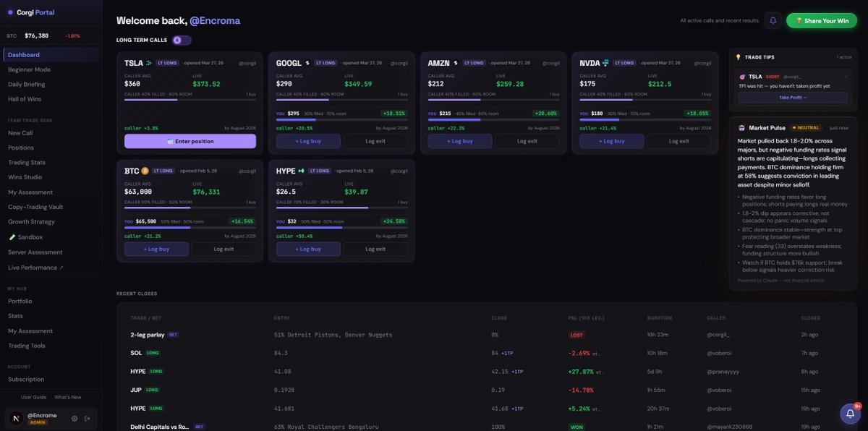Image resolution: width=868 pixels, height=431 pixels.
Task: Dismiss the TSLA trade tip
Action: [846, 76]
